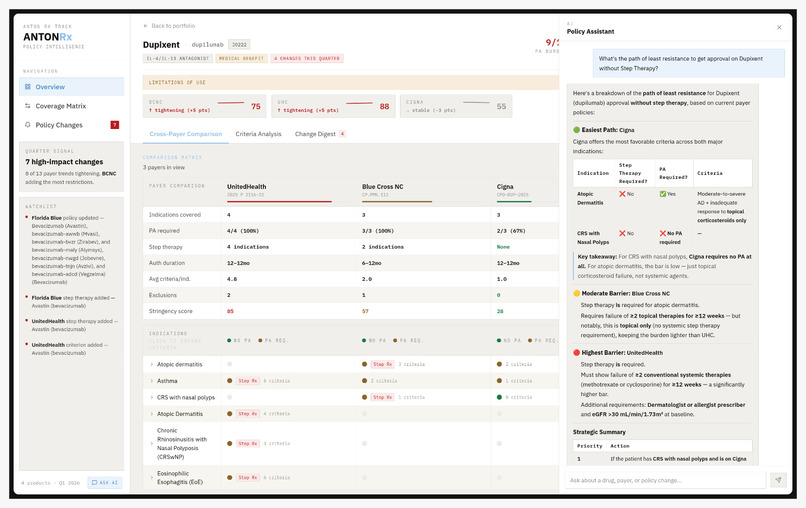Click PA required value 4/4 (100%)
The height and width of the screenshot is (508, 806).
243,231
